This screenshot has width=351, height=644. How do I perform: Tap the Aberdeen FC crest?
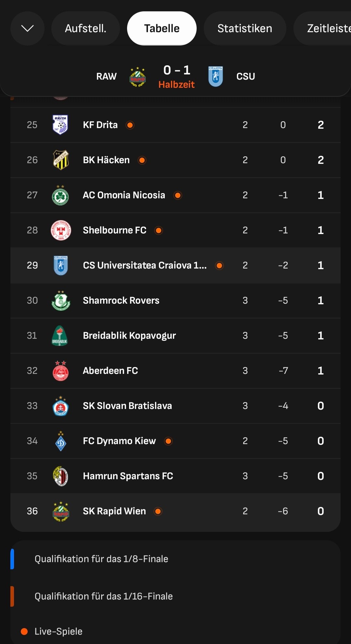(x=60, y=371)
